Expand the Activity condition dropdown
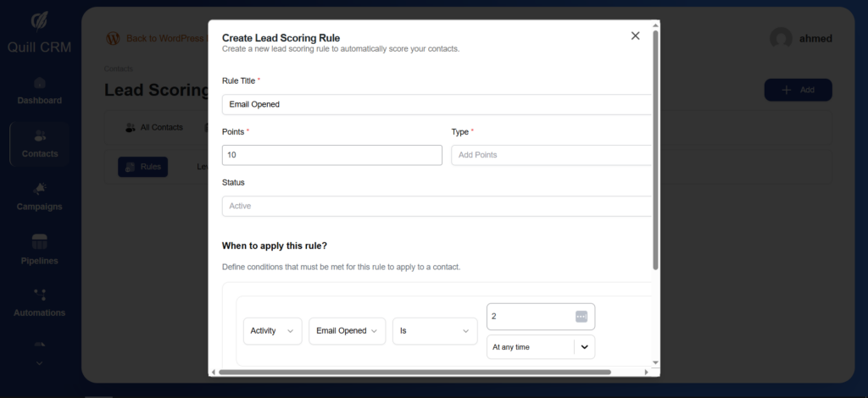Screen dimensions: 868x398 [272, 331]
